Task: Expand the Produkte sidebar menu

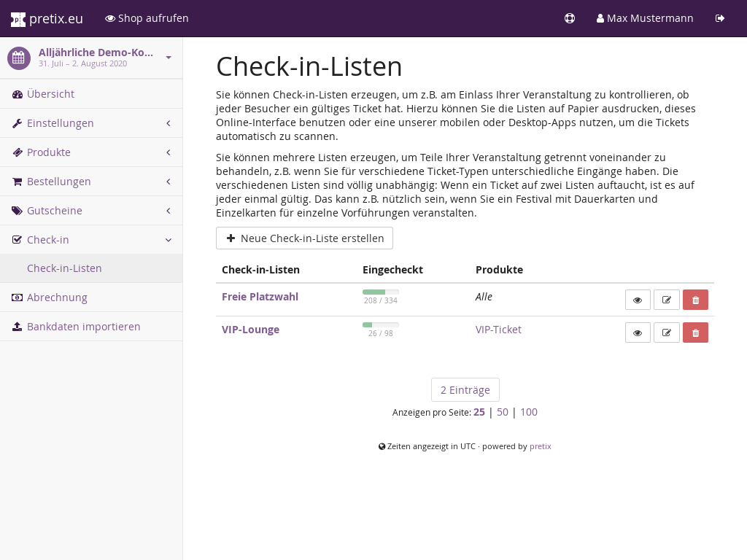Action: point(168,152)
